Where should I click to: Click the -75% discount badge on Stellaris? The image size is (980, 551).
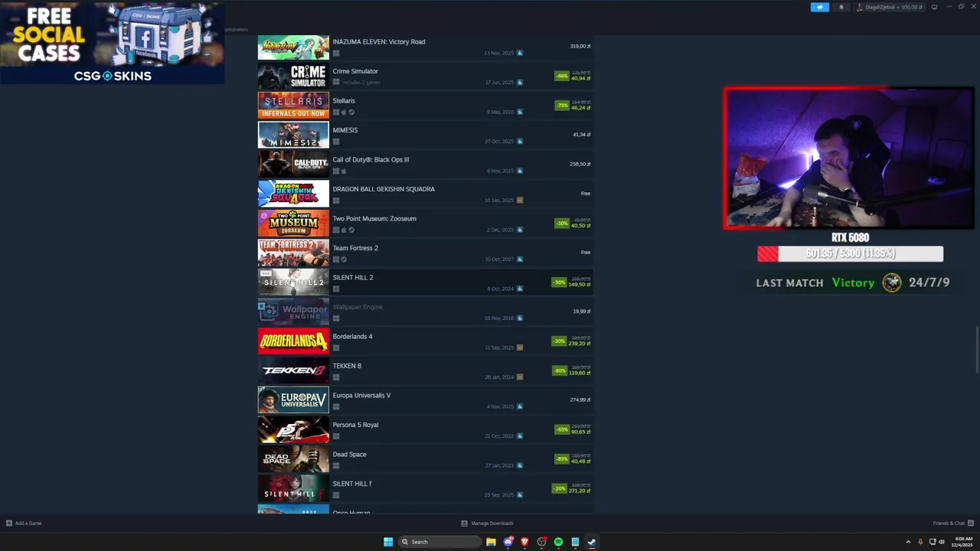[562, 105]
